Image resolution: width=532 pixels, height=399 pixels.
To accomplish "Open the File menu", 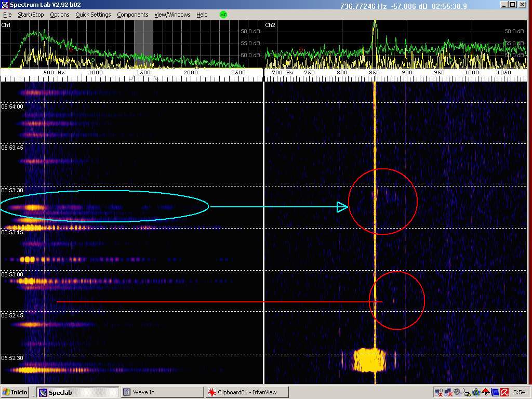I will point(7,15).
